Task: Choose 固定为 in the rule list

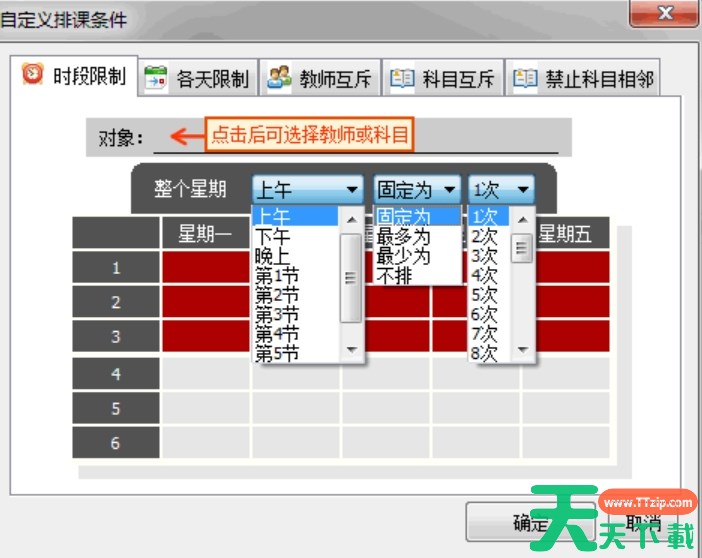Action: coord(417,216)
